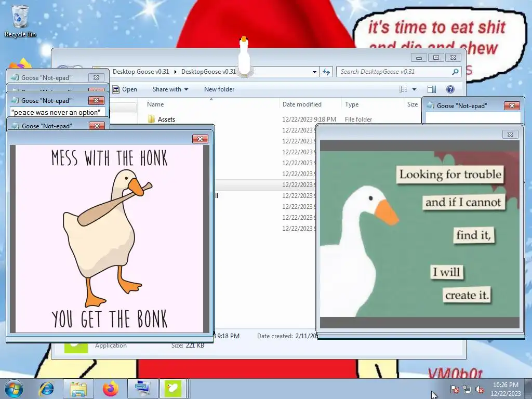Click the Explorer change view icon

click(x=403, y=89)
